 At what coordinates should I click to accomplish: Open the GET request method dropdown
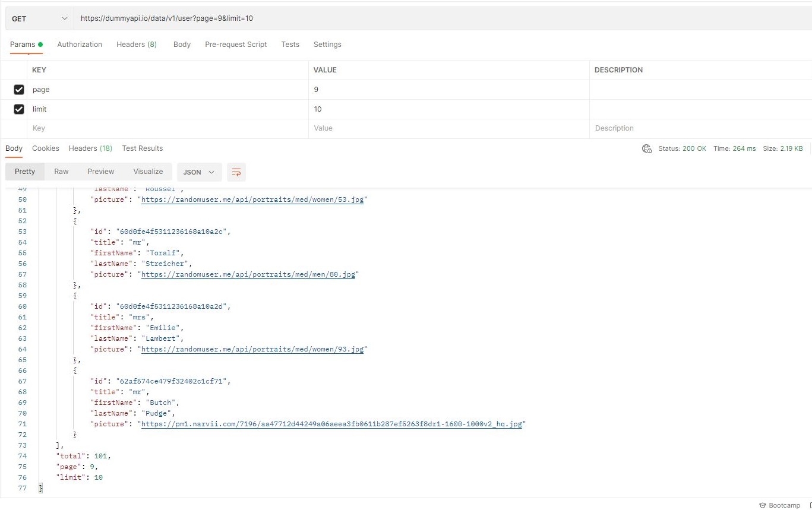coord(39,18)
